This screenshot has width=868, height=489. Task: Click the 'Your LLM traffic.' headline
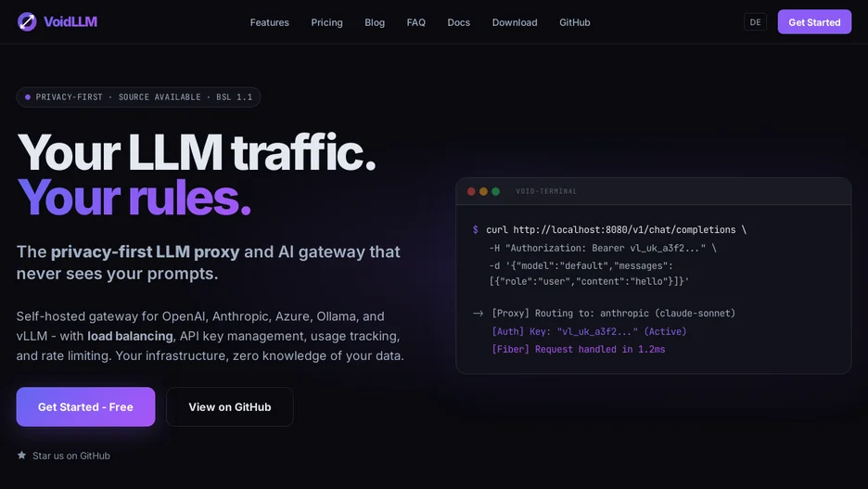point(197,152)
